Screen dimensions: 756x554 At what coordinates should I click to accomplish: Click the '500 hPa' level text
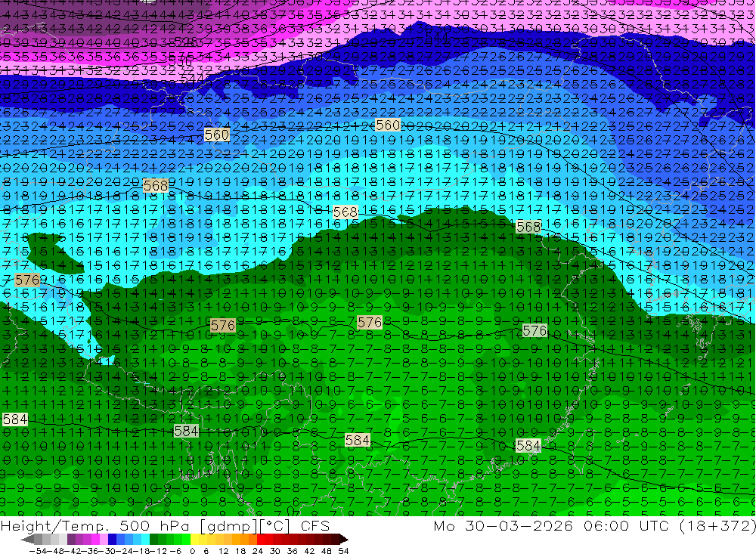154,525
